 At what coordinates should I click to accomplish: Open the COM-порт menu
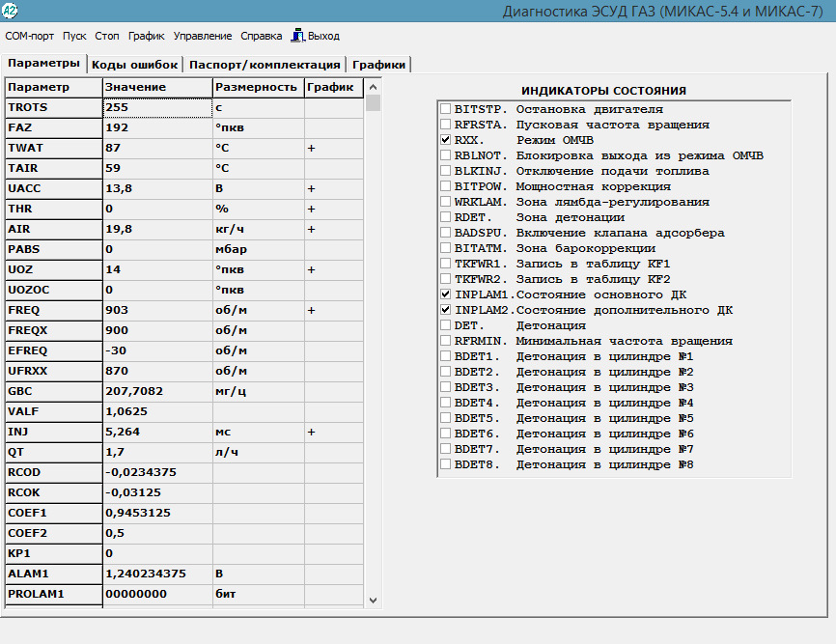[29, 36]
